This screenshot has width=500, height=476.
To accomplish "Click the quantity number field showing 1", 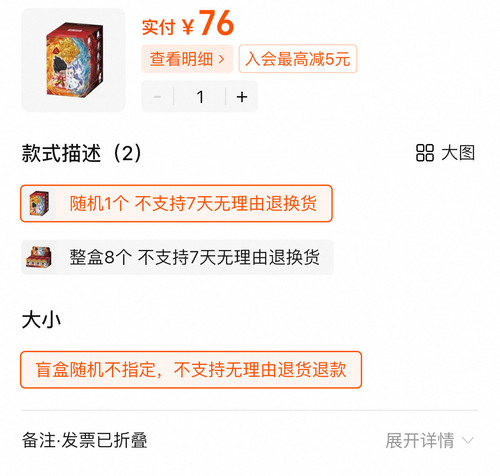I will (200, 97).
